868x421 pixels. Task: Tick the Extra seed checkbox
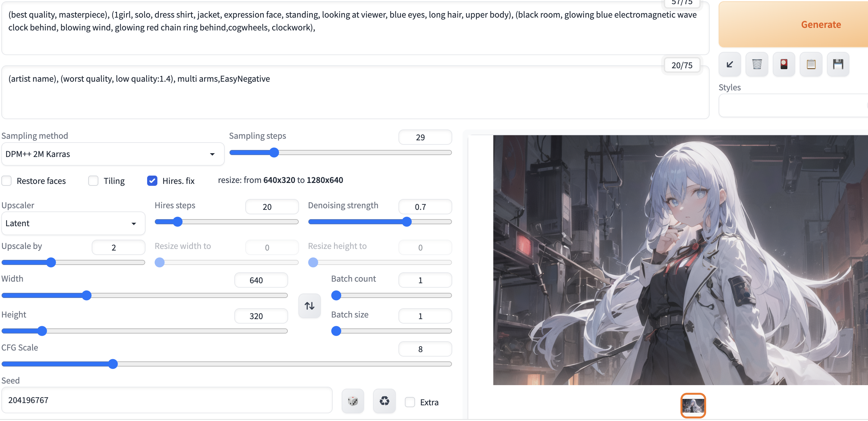click(410, 402)
